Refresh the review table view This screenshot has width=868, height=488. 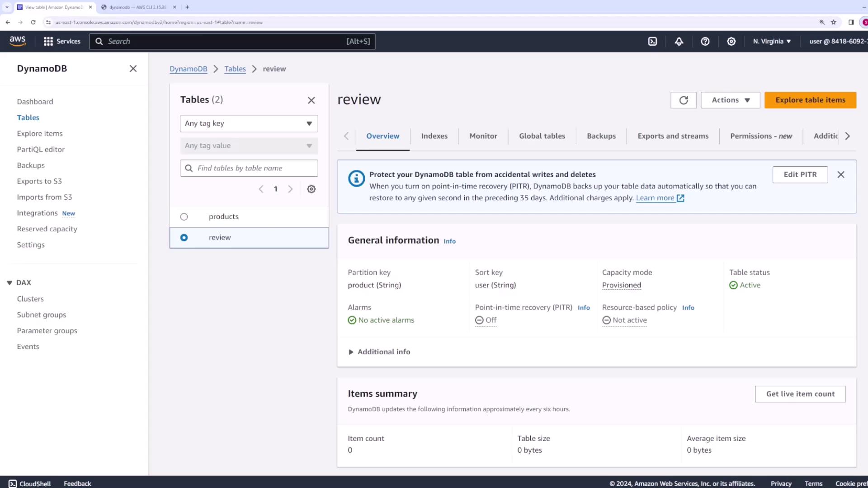[x=683, y=100]
